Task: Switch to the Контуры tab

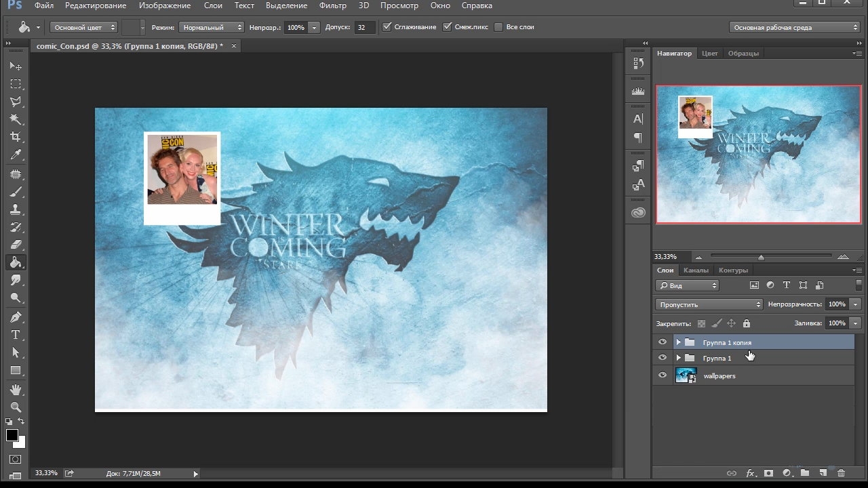Action: (x=733, y=270)
